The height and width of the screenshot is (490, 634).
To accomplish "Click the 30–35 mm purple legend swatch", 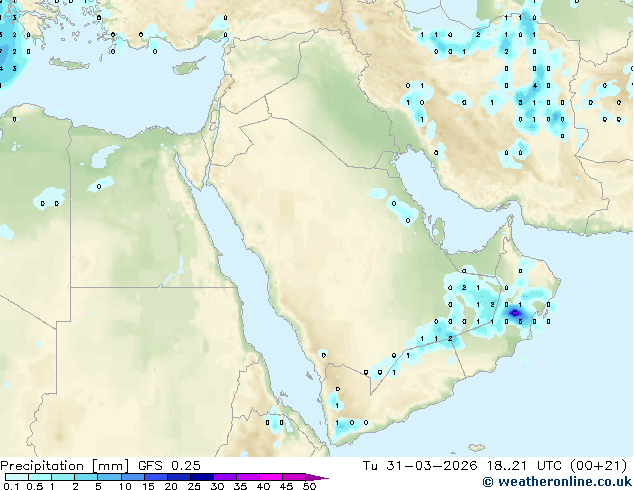I will (x=225, y=477).
